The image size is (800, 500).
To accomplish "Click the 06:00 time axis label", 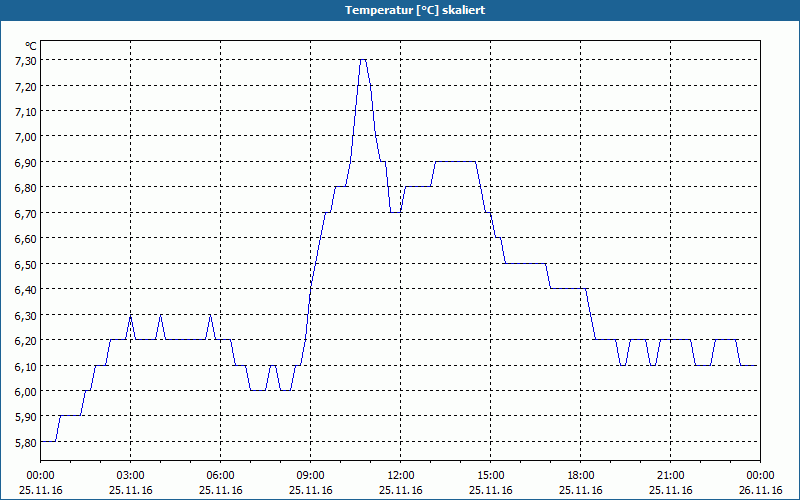I will tap(220, 476).
